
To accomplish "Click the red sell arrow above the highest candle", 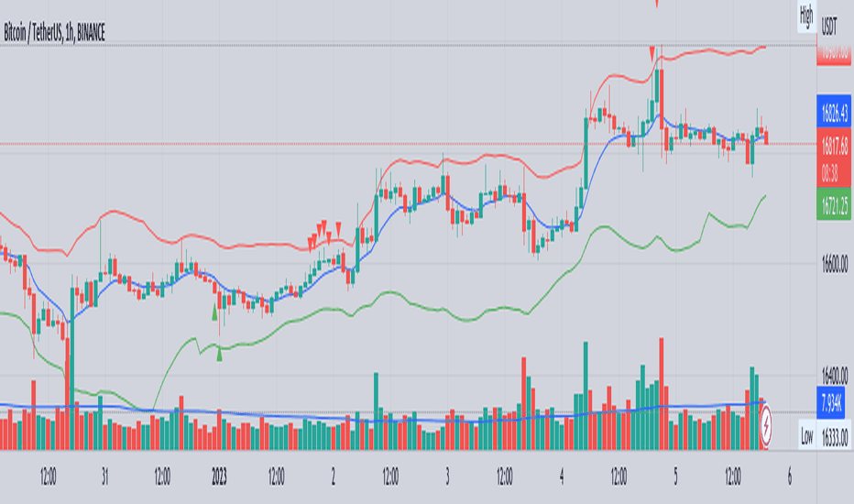I will [x=651, y=53].
